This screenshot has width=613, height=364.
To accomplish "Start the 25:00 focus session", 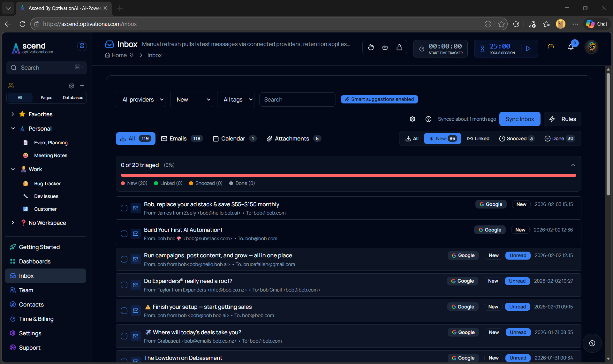I will click(528, 49).
